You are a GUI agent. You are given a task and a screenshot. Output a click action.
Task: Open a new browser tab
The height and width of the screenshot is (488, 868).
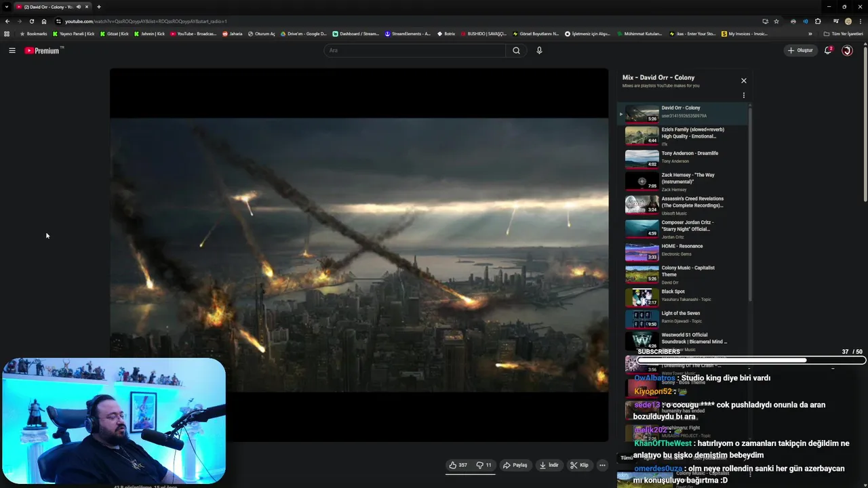click(x=98, y=7)
